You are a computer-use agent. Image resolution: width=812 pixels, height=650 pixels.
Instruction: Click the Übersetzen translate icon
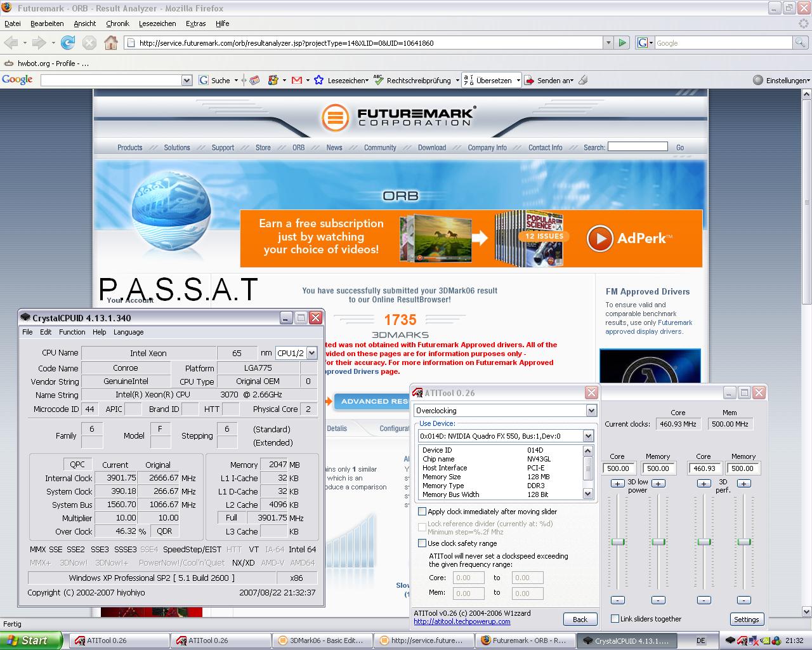click(x=468, y=81)
